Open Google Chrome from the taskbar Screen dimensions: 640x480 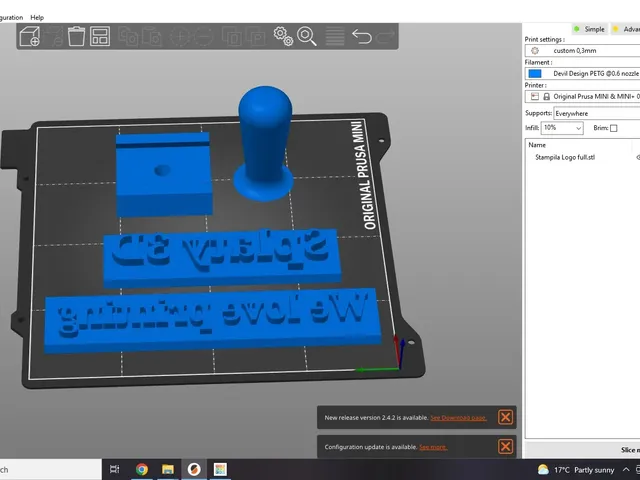pyautogui.click(x=142, y=469)
